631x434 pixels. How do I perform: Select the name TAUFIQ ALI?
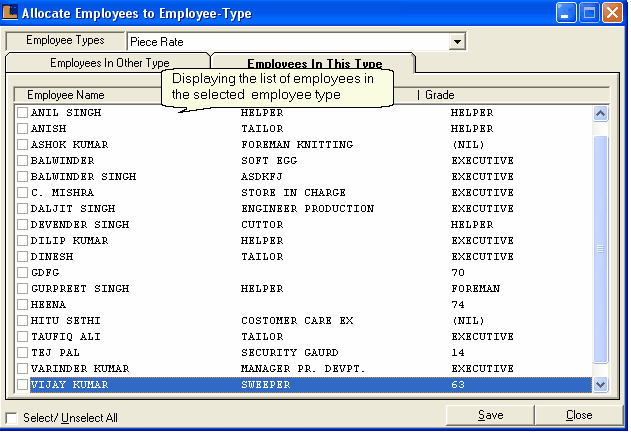point(66,336)
